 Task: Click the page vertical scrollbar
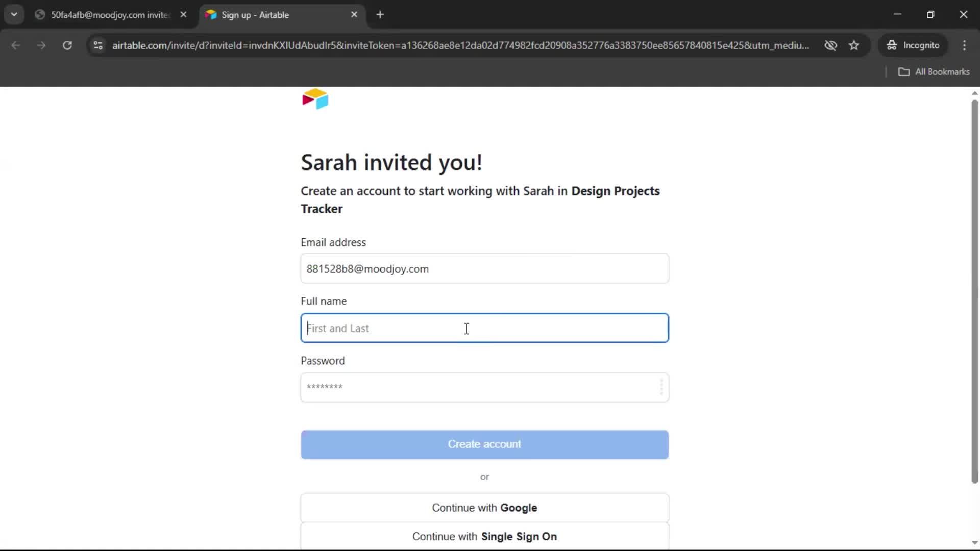974,291
